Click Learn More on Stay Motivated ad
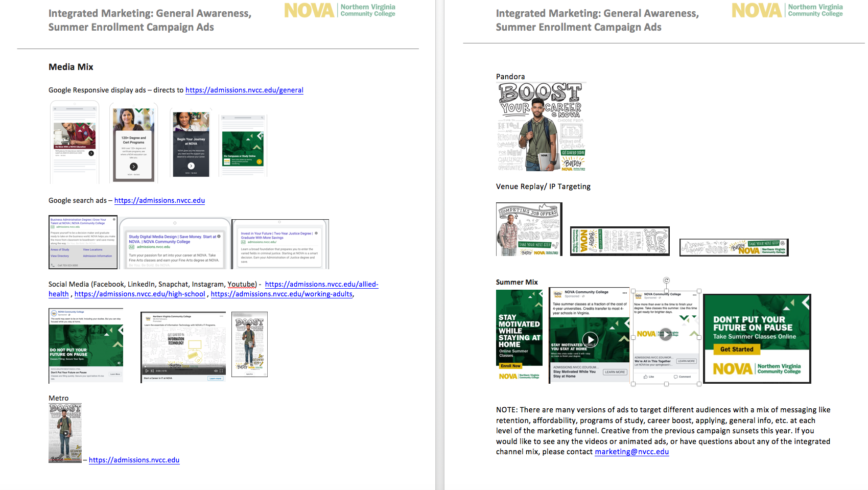868x490 pixels. point(615,372)
